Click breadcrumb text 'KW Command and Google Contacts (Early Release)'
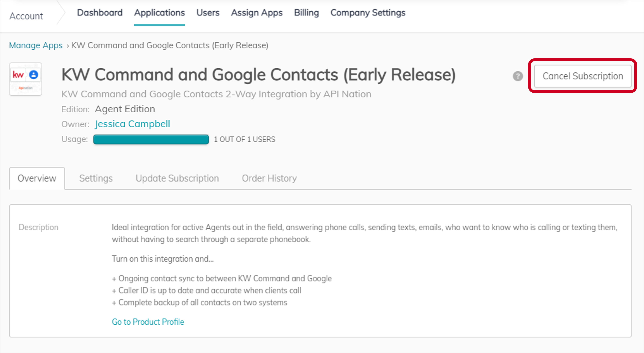The image size is (644, 353). 170,45
